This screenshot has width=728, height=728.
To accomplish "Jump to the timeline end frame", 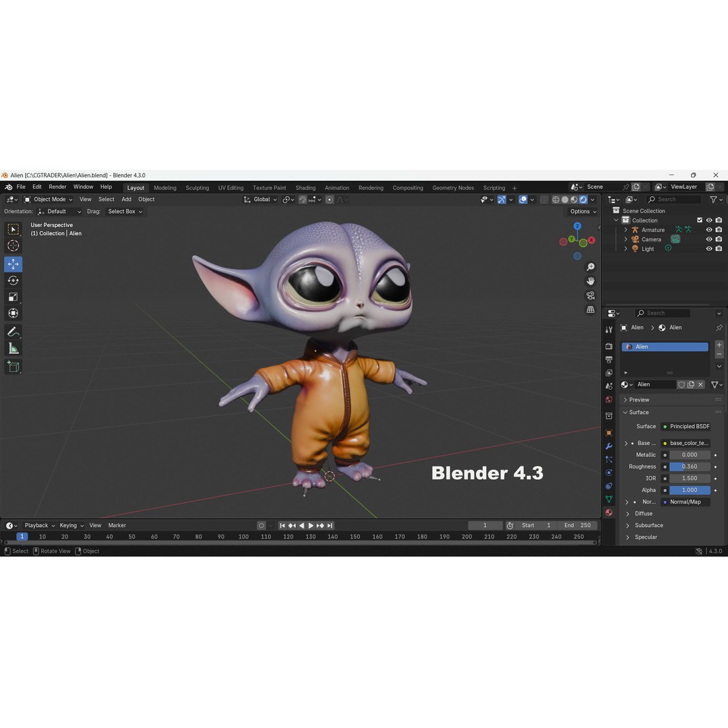I will [x=330, y=526].
